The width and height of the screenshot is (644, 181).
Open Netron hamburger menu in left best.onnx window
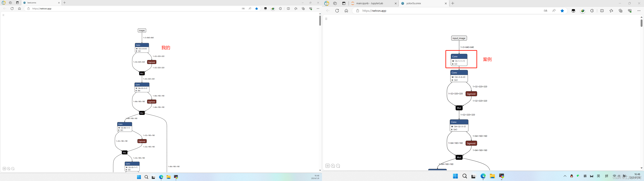click(3, 15)
